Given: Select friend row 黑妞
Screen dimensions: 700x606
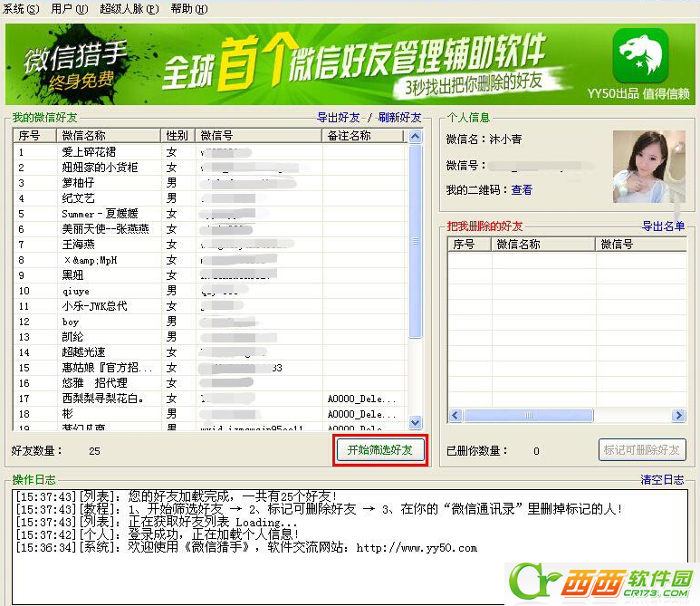Looking at the screenshot, I should click(210, 275).
